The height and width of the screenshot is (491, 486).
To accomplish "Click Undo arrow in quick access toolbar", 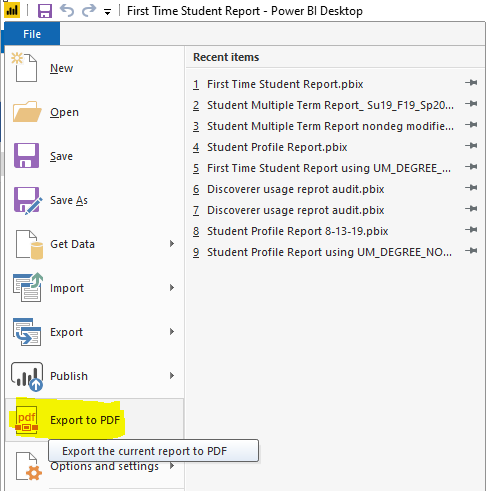I will tap(67, 11).
